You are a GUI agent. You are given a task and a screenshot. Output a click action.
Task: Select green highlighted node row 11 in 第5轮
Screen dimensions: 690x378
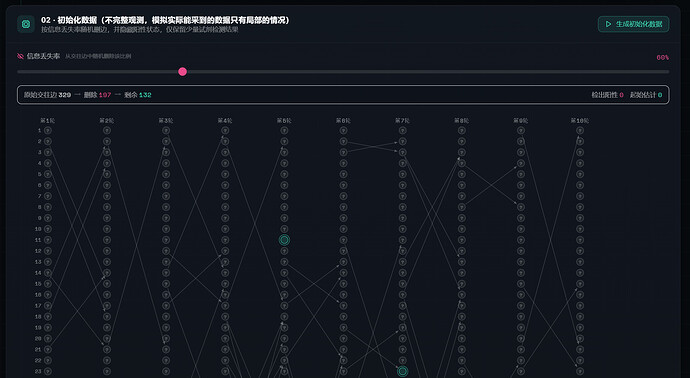pos(284,240)
